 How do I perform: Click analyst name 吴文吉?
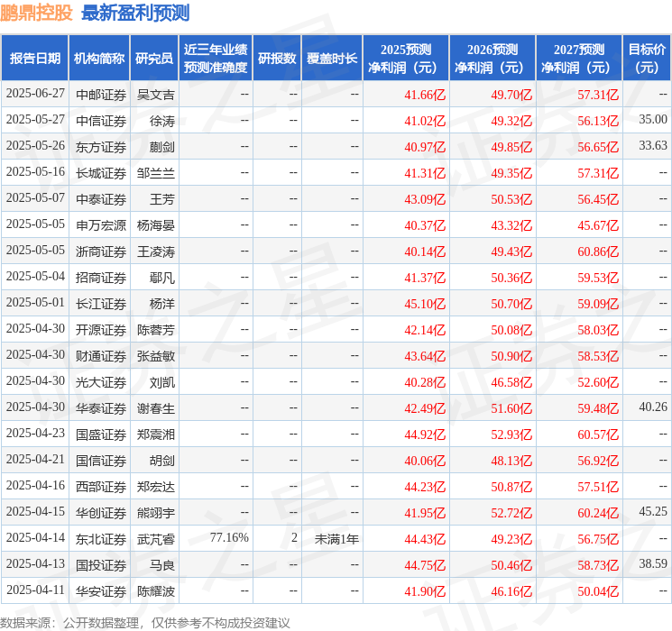155,95
